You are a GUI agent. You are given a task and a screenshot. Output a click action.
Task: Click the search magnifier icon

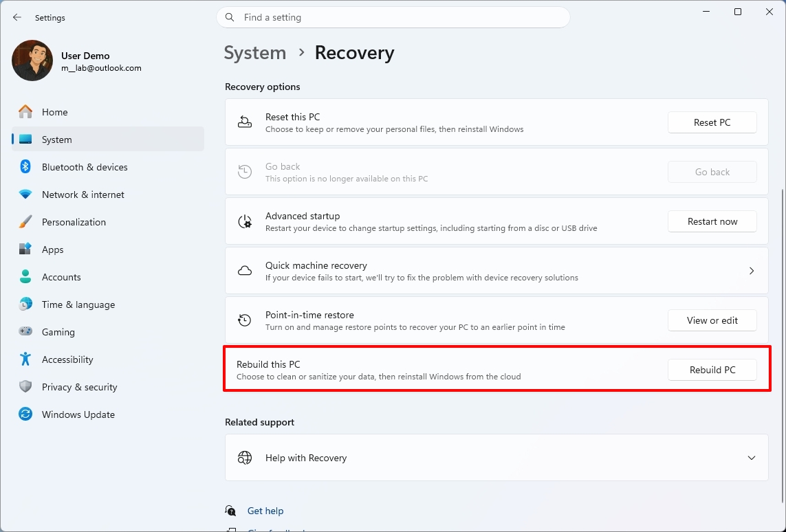230,18
